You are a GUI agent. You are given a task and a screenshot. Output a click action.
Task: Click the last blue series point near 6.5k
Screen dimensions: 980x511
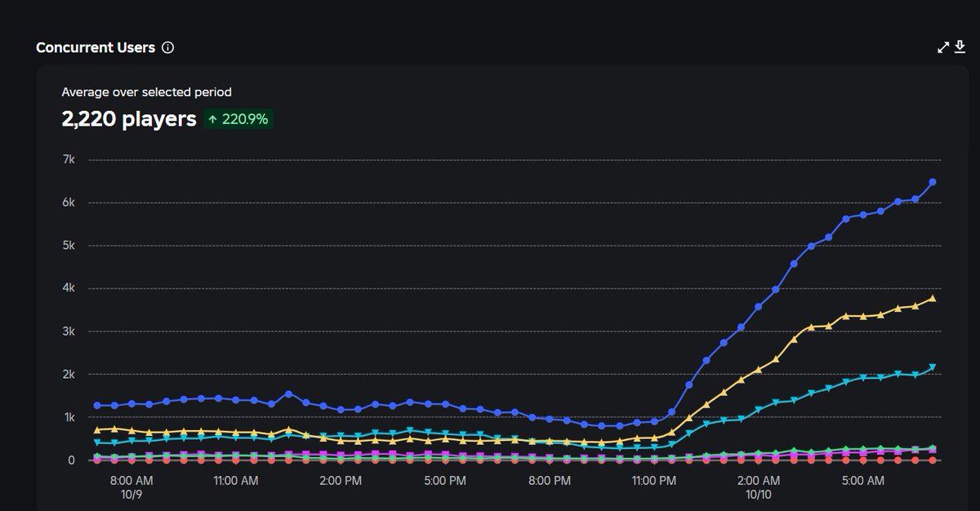[933, 182]
